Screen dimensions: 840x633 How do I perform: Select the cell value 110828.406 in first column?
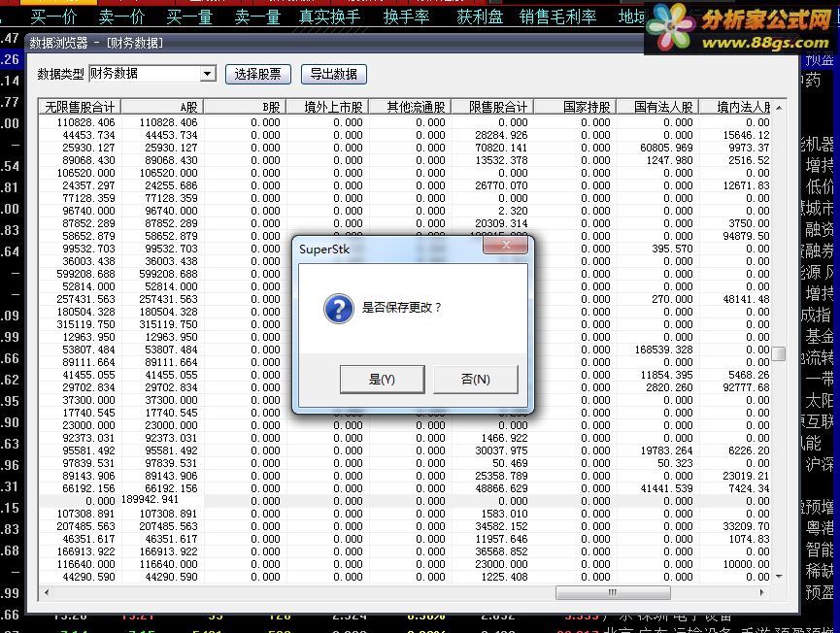pos(85,122)
